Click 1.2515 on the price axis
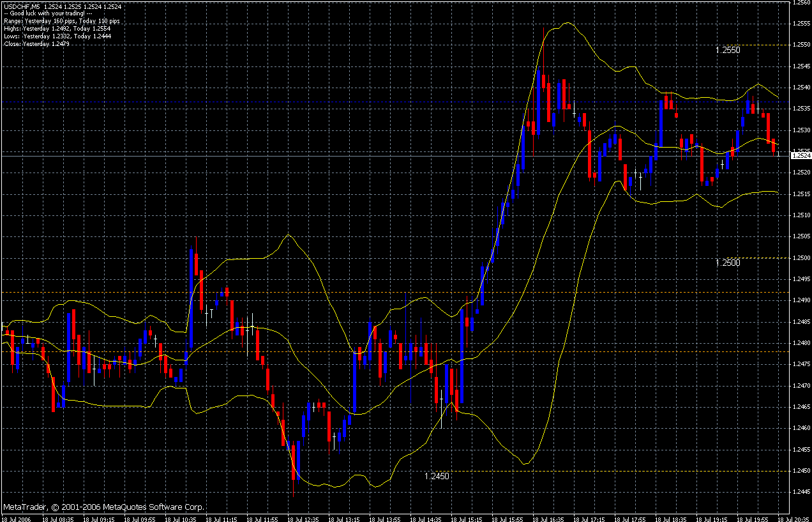 (802, 194)
